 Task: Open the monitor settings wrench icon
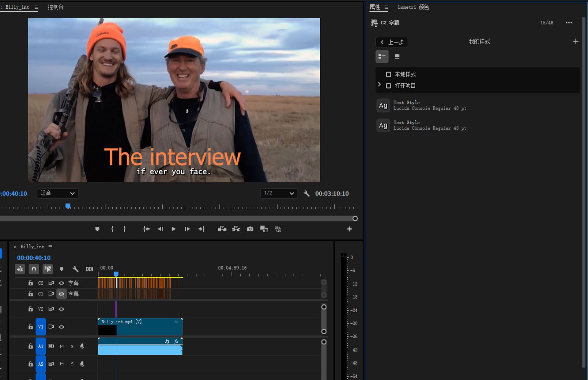coord(307,193)
